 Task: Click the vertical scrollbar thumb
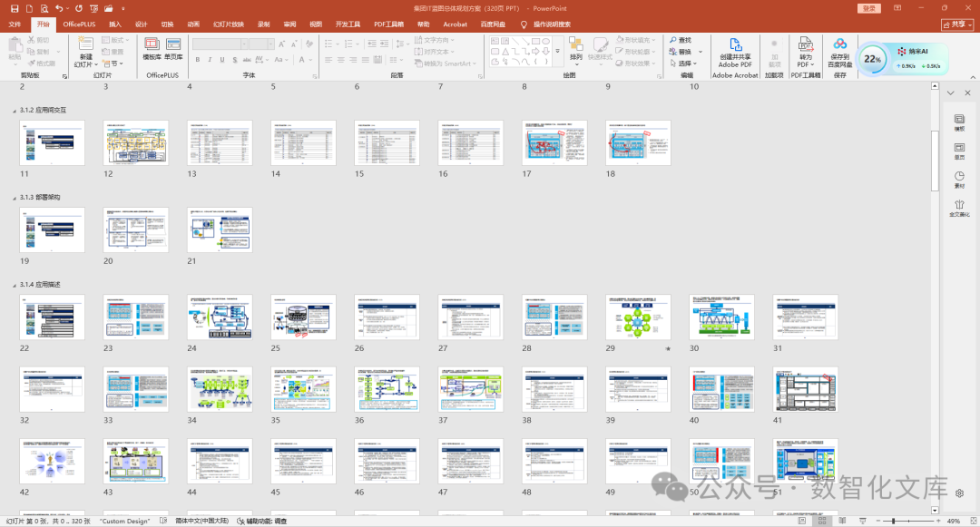(x=935, y=161)
